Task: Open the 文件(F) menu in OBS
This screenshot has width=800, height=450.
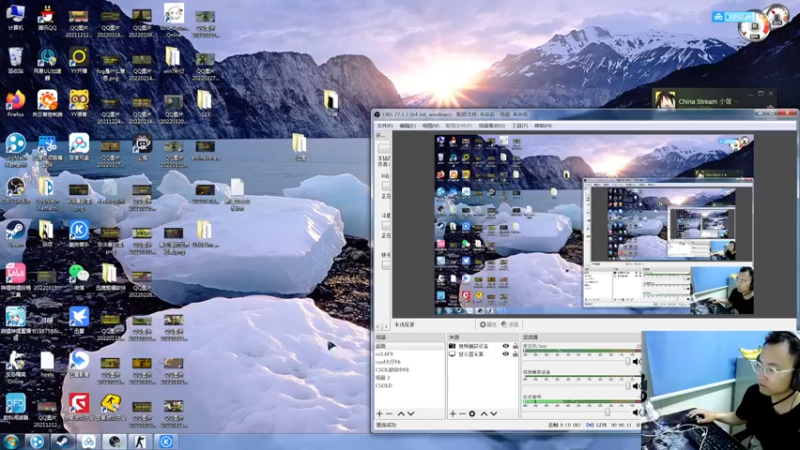Action: (x=385, y=126)
